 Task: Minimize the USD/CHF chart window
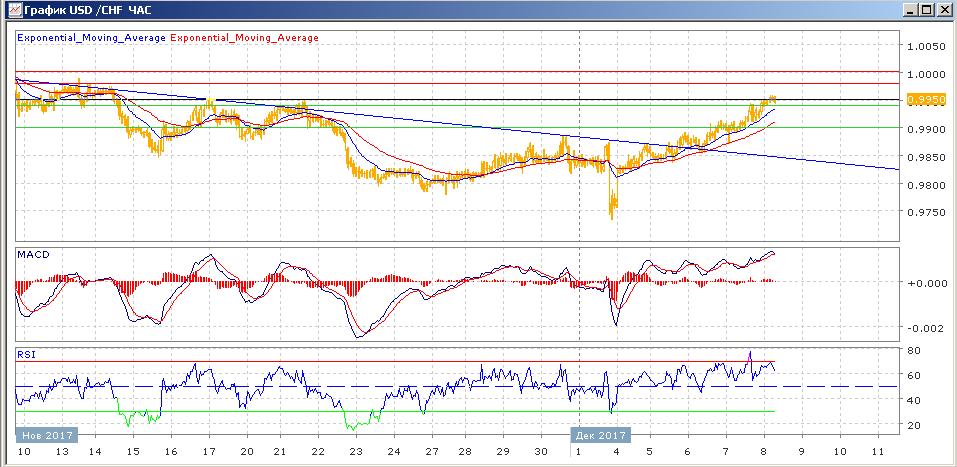point(912,10)
